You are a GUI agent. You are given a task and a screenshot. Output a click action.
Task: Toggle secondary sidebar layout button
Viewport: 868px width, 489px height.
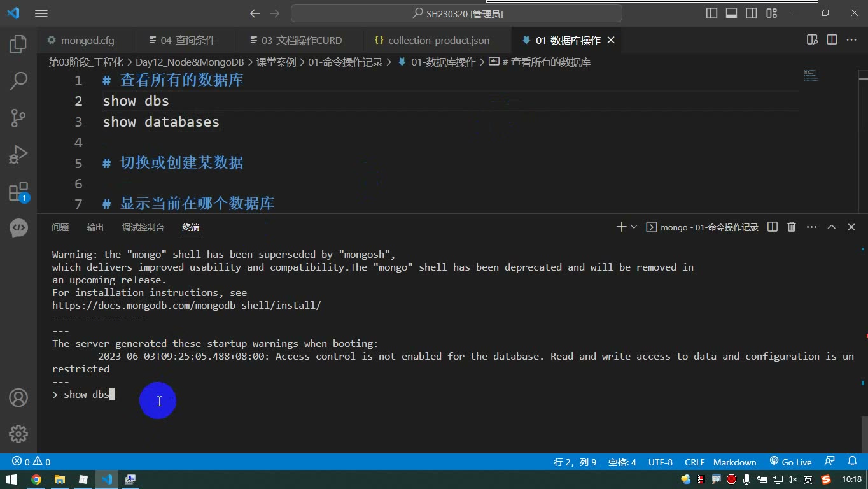(752, 13)
